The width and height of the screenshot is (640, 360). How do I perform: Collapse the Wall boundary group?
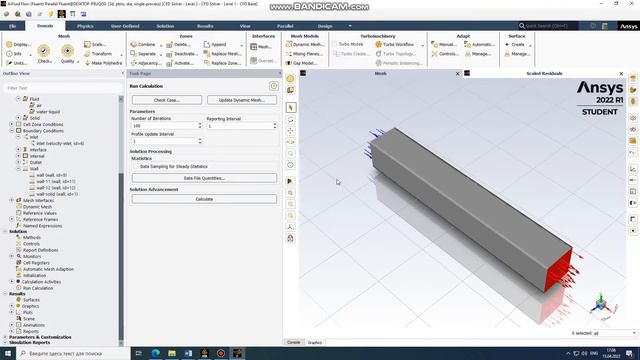pyautogui.click(x=18, y=169)
